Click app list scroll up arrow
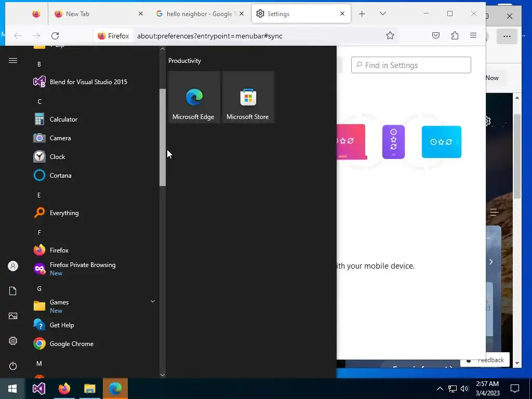 click(x=163, y=49)
